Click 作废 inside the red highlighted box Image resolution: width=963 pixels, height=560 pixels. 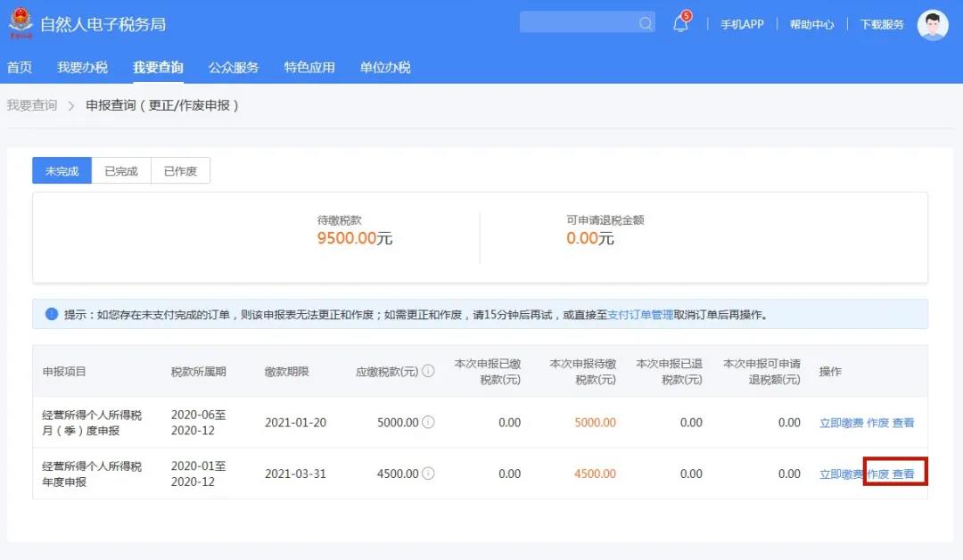877,474
